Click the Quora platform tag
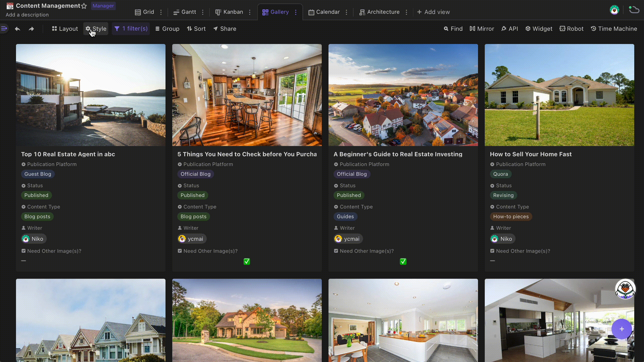644x362 pixels. pos(500,174)
